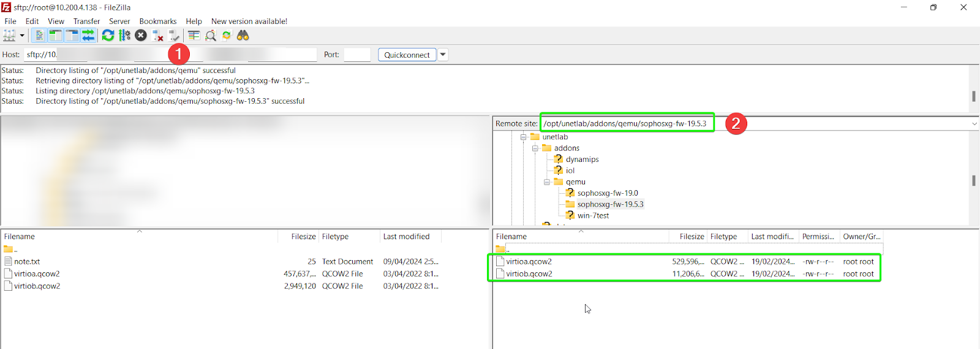
Task: Select remote virtiob.qcow2 owned by root
Action: point(529,274)
